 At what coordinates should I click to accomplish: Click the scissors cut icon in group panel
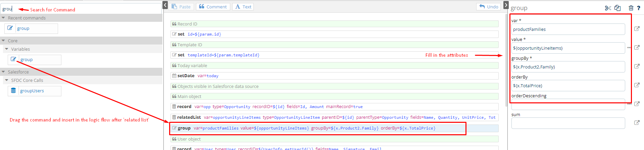pos(608,8)
